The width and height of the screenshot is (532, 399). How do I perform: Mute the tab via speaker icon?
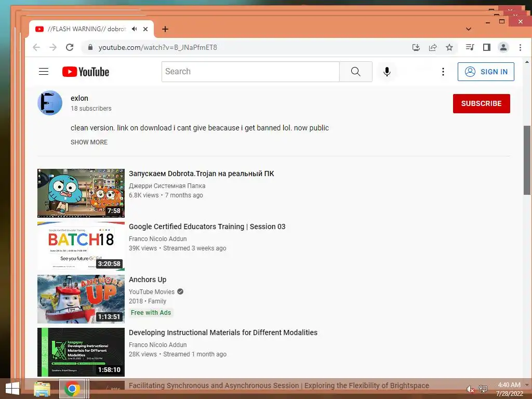(135, 29)
